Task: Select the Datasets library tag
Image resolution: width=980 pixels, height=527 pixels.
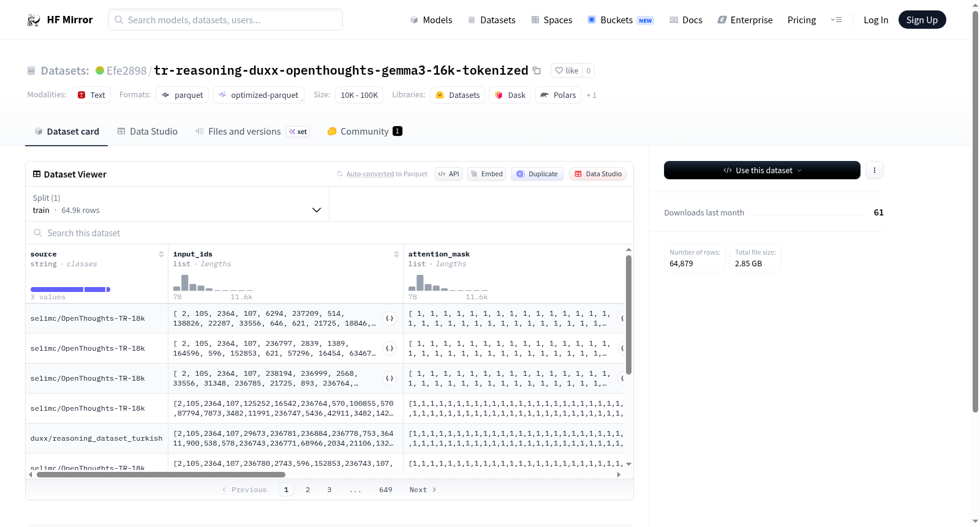Action: [x=458, y=95]
